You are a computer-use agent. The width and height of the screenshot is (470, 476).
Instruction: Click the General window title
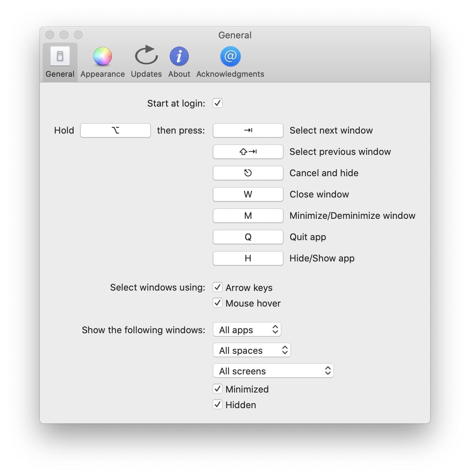tap(235, 35)
